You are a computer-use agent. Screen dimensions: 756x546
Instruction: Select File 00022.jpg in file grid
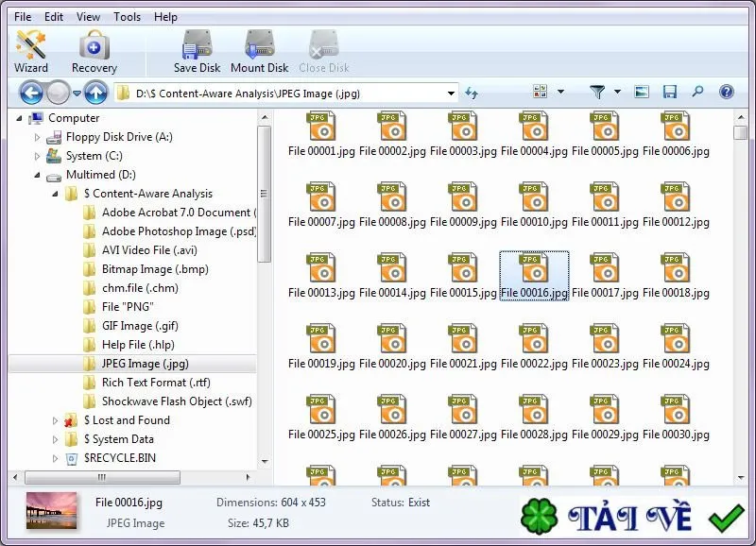(x=534, y=343)
